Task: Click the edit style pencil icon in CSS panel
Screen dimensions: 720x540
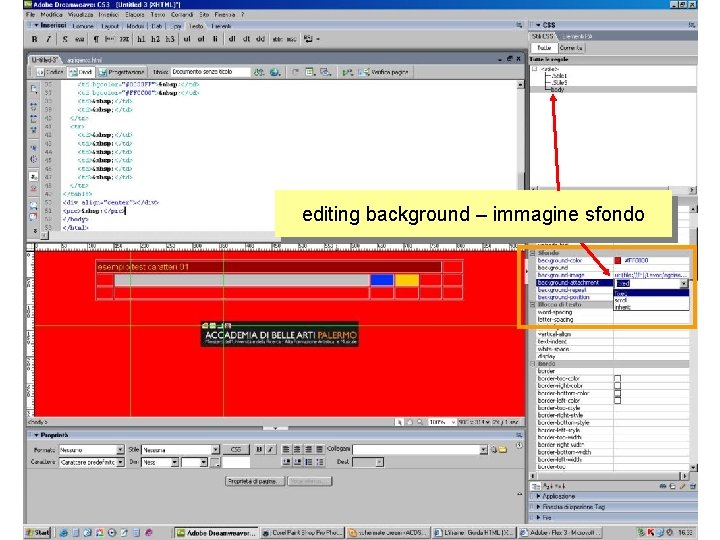Action: (x=682, y=486)
